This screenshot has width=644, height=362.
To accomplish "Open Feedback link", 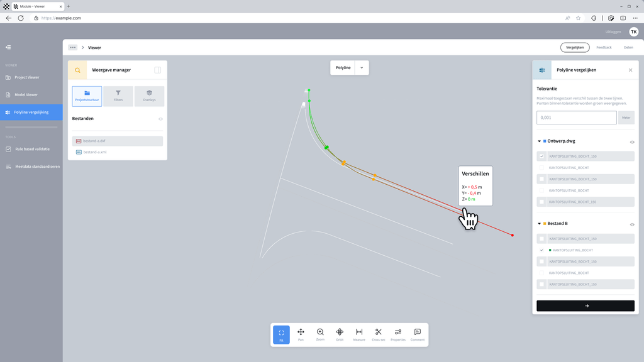I will tap(604, 48).
